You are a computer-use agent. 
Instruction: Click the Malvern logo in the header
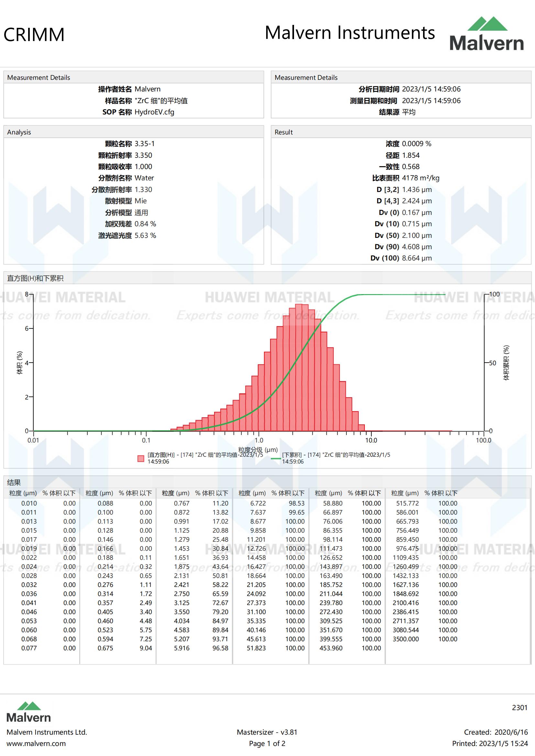tap(486, 34)
